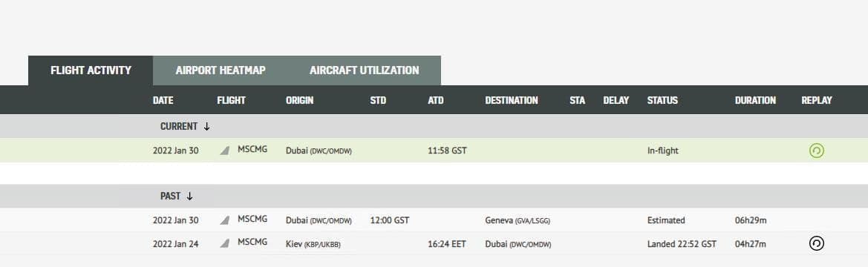This screenshot has width=868, height=267.
Task: Click the DELAY column header
Action: coord(616,101)
